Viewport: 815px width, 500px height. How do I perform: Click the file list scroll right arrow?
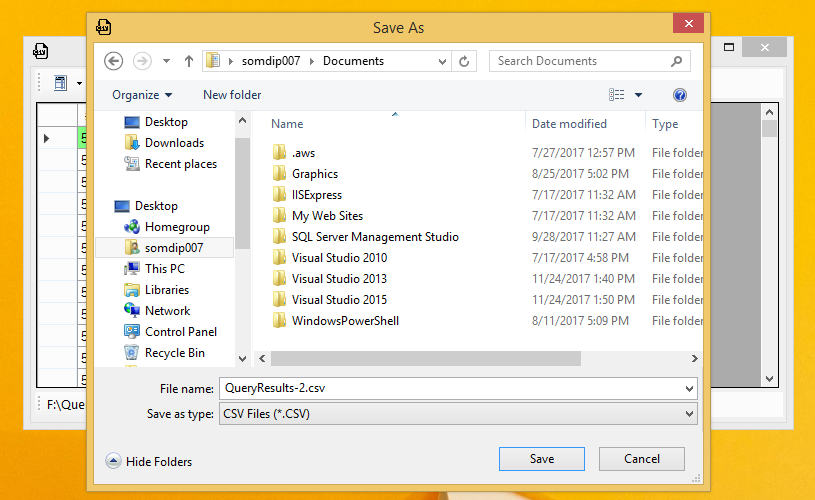pyautogui.click(x=694, y=359)
